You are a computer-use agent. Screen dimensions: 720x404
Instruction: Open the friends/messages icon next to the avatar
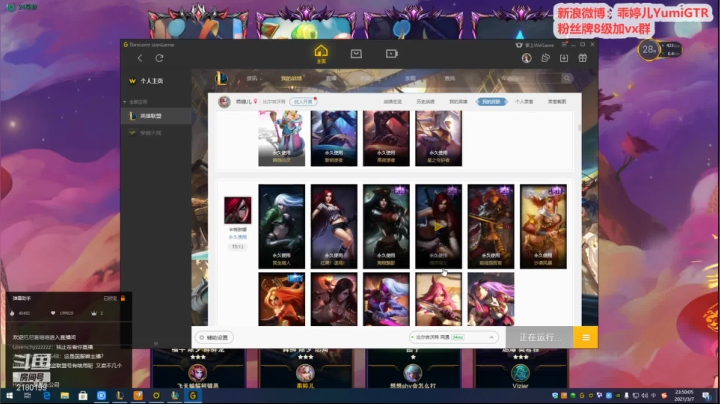coord(546,58)
